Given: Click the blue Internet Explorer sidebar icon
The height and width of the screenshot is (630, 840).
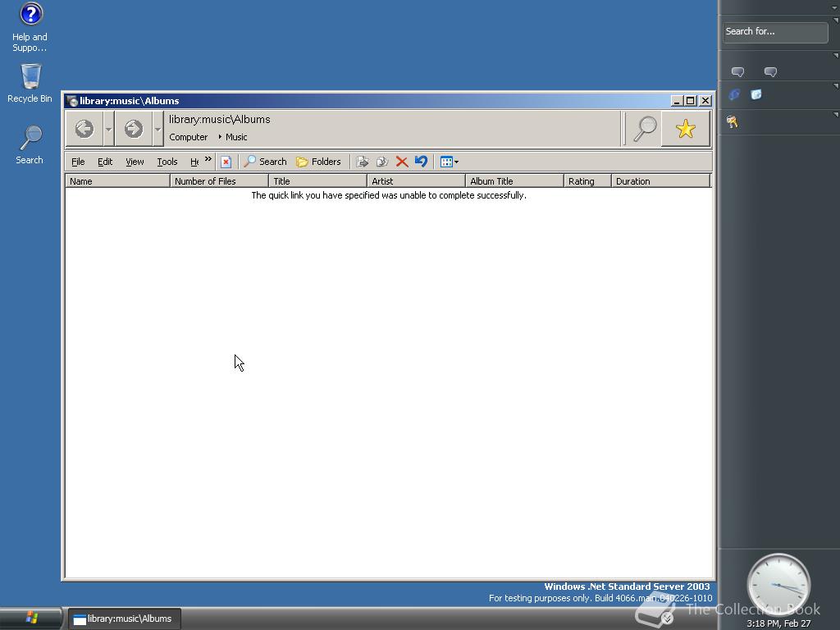Looking at the screenshot, I should tap(734, 95).
